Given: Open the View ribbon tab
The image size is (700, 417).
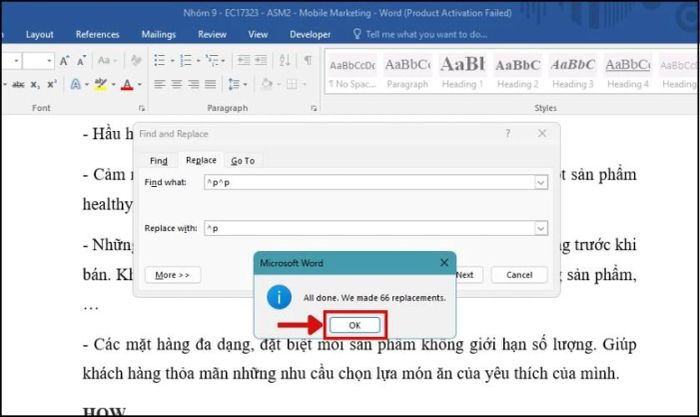Looking at the screenshot, I should tap(258, 34).
